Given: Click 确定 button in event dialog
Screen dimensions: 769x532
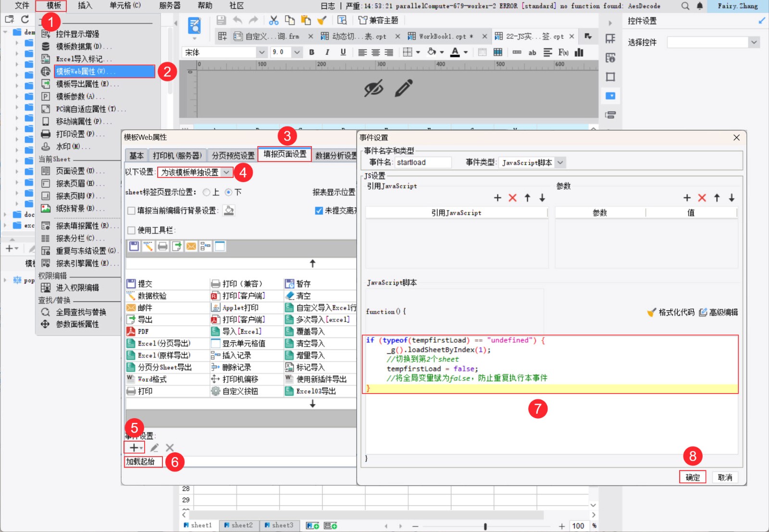Looking at the screenshot, I should [x=693, y=477].
